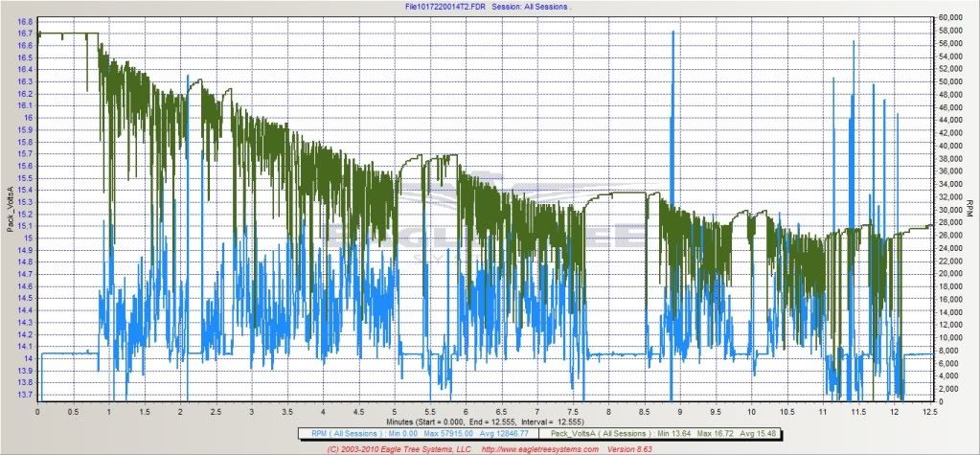This screenshot has width=980, height=455.
Task: Select the RPM right axis label
Action: (970, 209)
